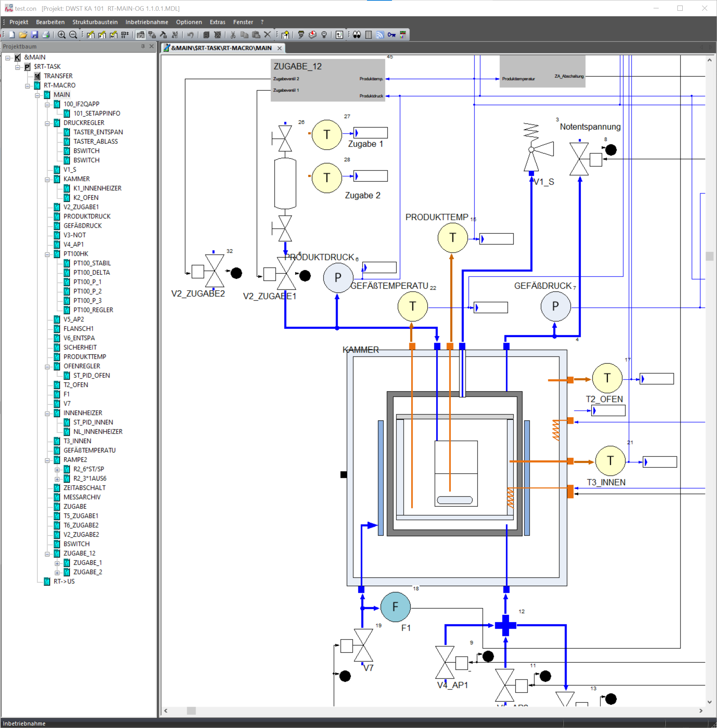Open the Optionen menu
This screenshot has height=728, width=717.
coord(189,22)
